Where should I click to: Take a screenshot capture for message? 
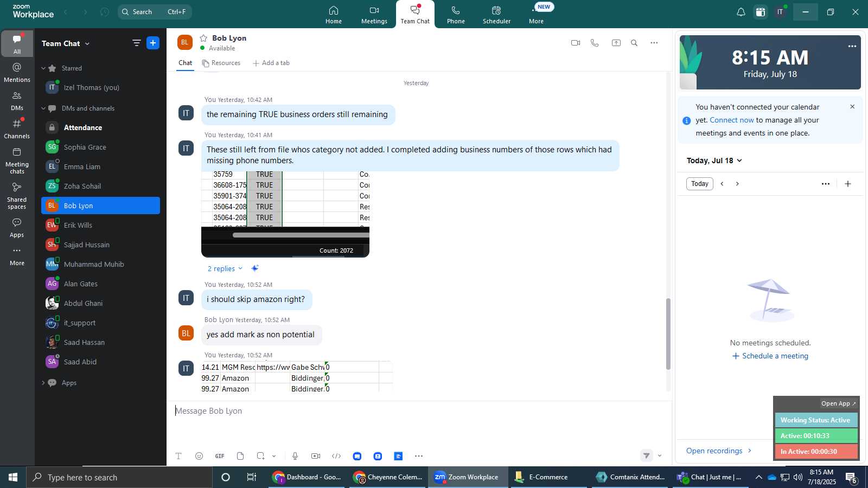[x=261, y=456]
